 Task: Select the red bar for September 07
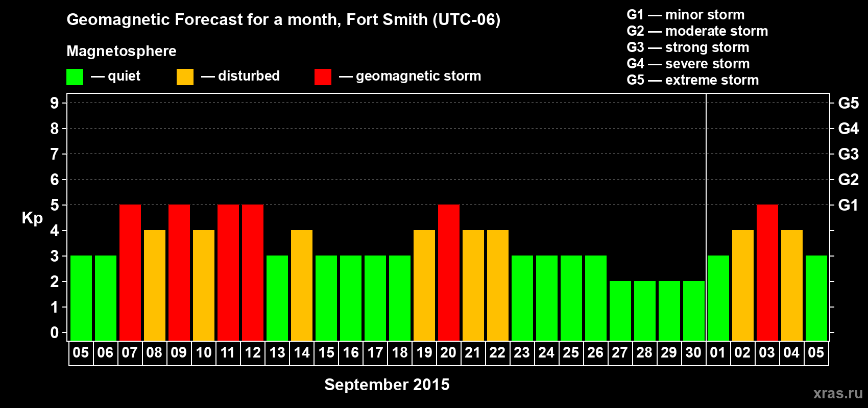point(130,272)
